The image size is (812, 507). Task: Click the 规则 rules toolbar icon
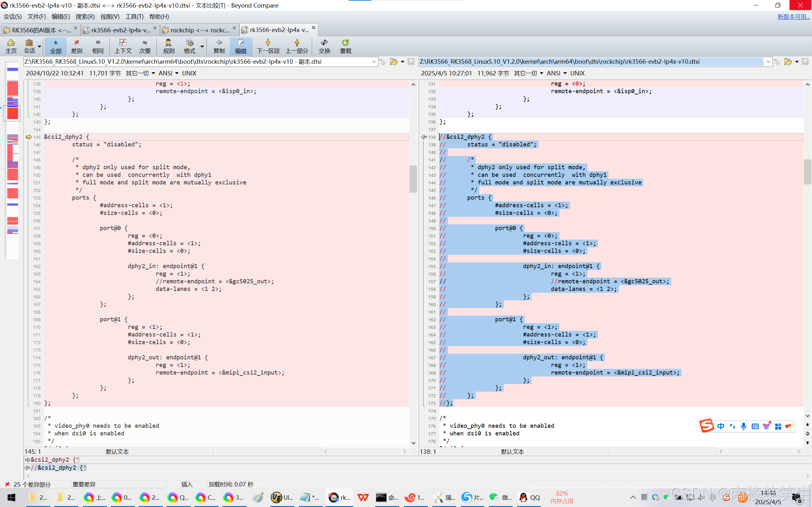tap(168, 46)
